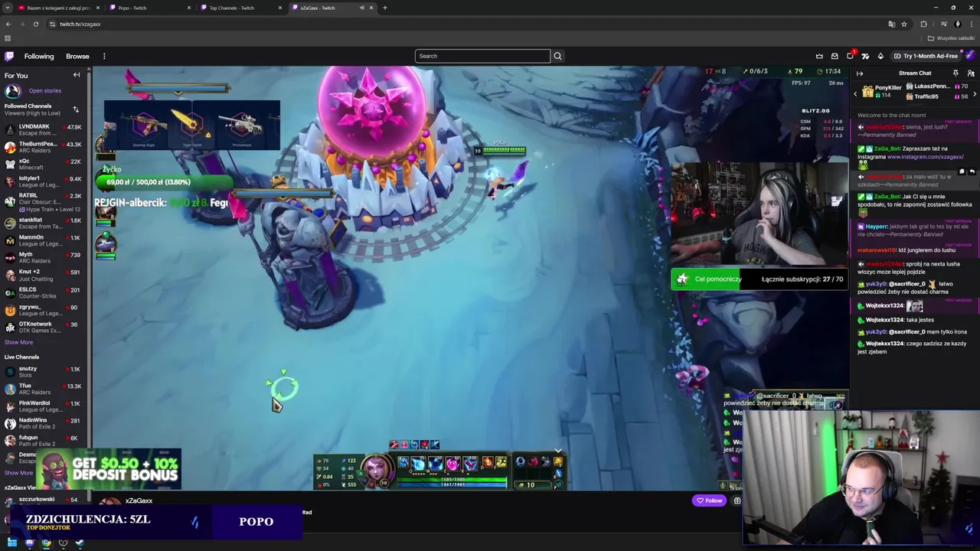Image resolution: width=980 pixels, height=551 pixels.
Task: Open LVNDMARK channel in sidebar
Action: (x=43, y=130)
